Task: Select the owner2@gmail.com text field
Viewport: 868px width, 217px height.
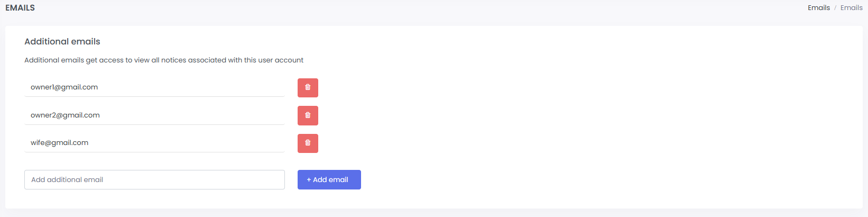Action: pos(154,115)
